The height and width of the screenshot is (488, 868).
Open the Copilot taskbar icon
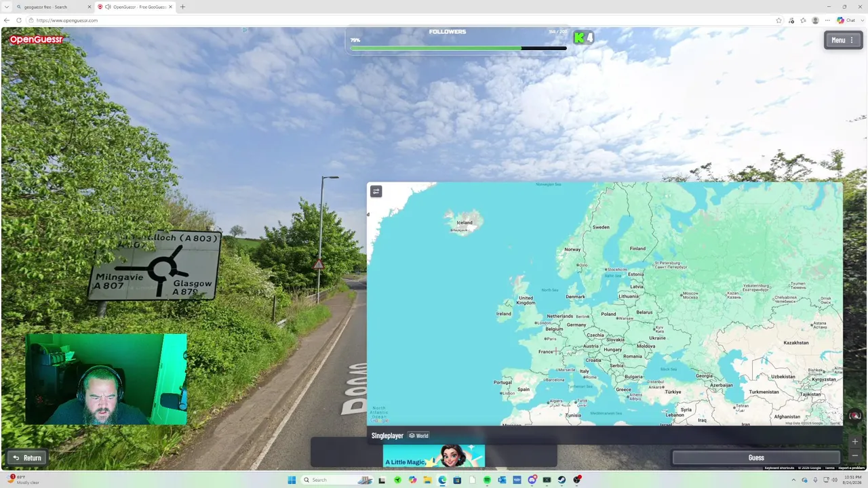tap(412, 480)
